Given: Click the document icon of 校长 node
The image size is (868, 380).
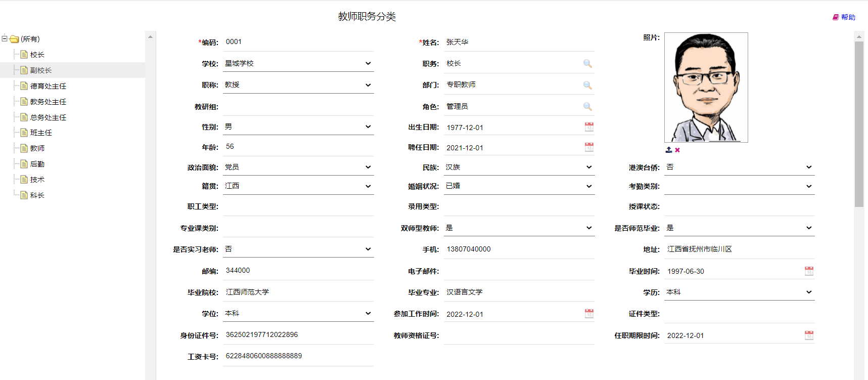Looking at the screenshot, I should coord(24,55).
